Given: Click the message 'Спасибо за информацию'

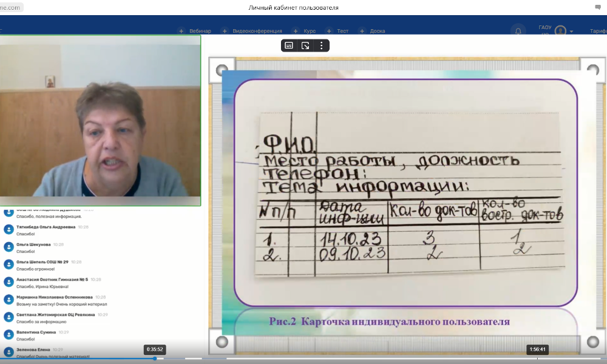Looking at the screenshot, I should click(x=41, y=322).
